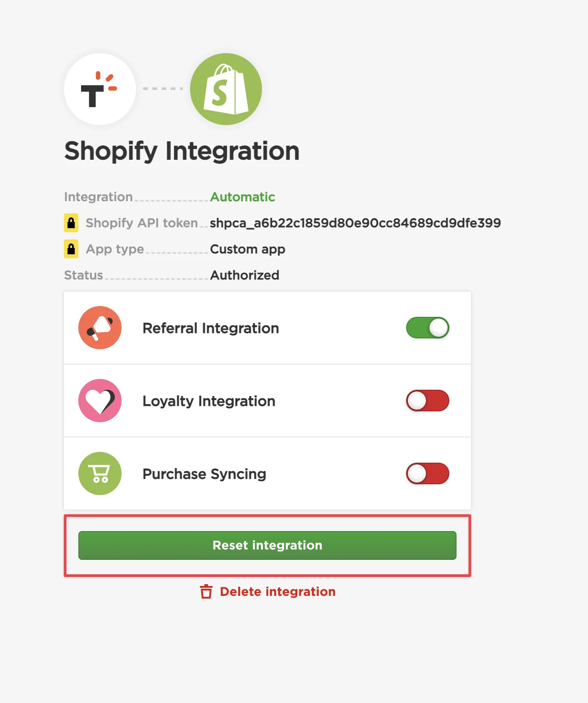Click the orange megaphone Referral icon
This screenshot has height=703, width=588.
100,328
